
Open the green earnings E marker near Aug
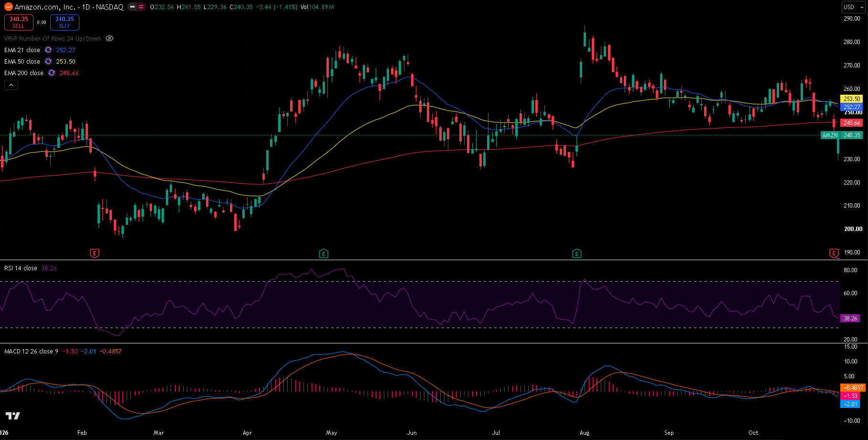tap(577, 253)
